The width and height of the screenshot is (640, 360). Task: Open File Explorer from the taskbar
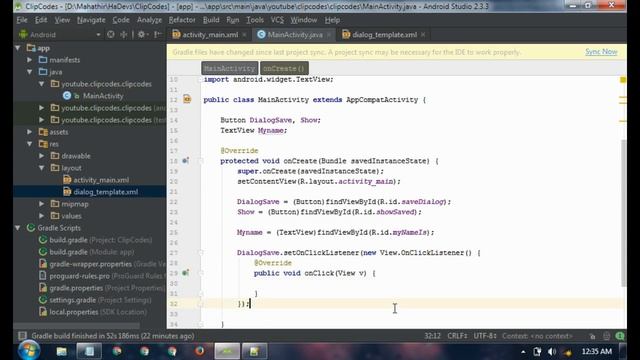[62, 351]
